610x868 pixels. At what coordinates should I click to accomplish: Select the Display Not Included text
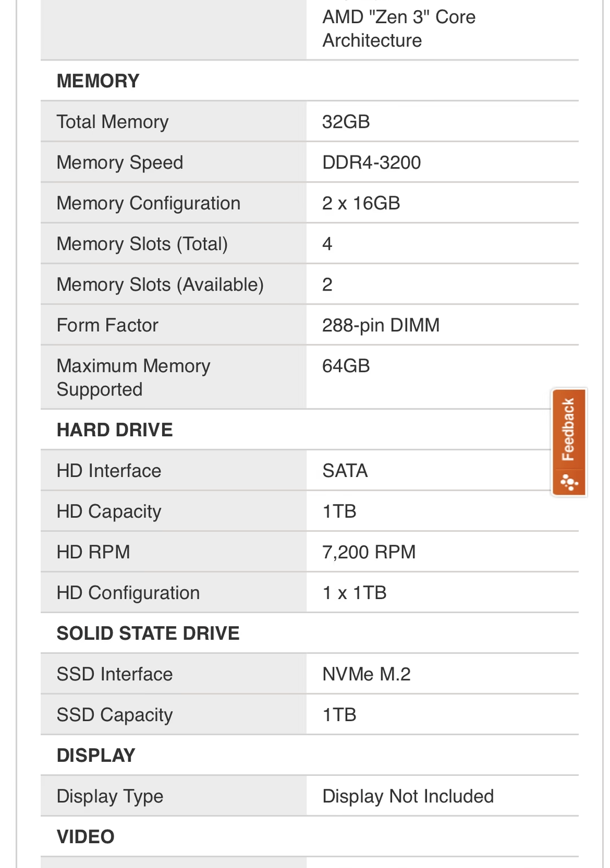click(x=408, y=796)
